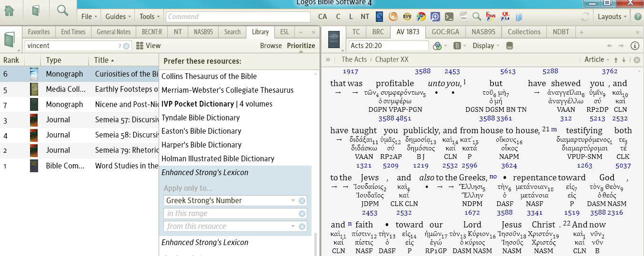Image resolution: width=644 pixels, height=256 pixels.
Task: Select the Semeia 57 journal row
Action: tap(80, 120)
